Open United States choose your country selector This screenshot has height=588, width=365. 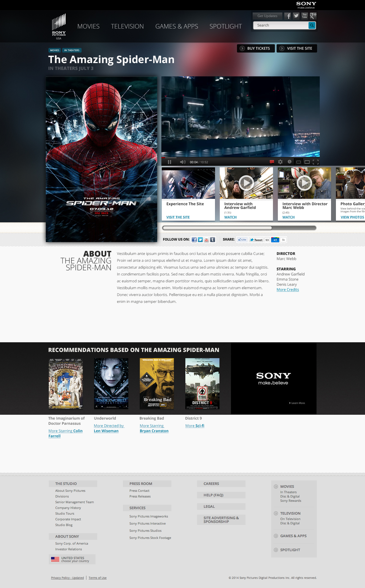[x=72, y=559]
